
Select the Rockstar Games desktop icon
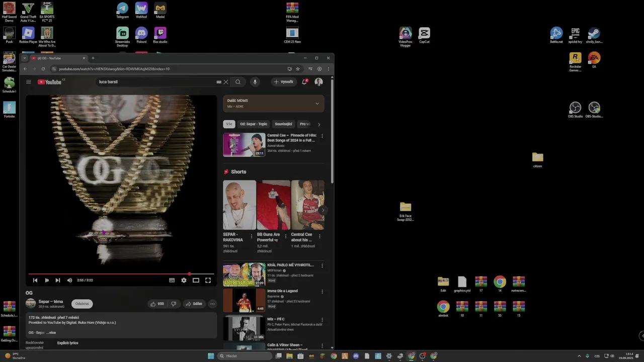(575, 62)
